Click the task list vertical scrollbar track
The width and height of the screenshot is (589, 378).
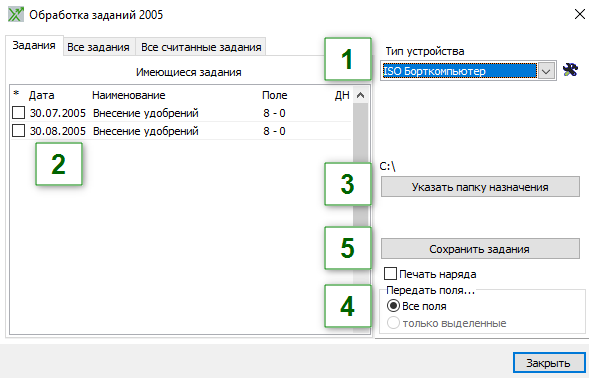[x=361, y=218]
